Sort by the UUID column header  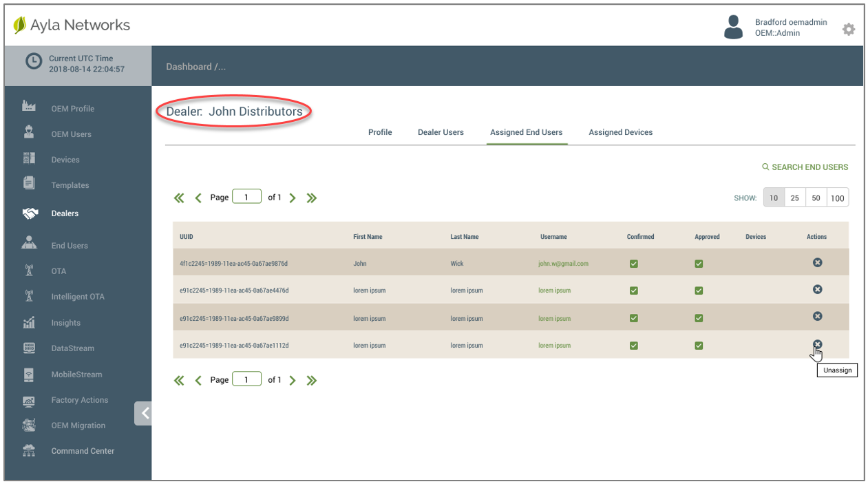[187, 237]
